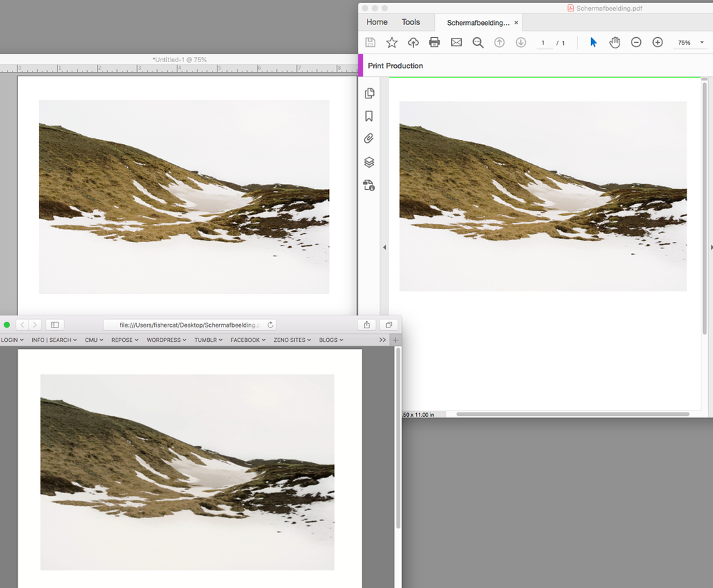
Task: Go to the Acrobat Home tab
Action: [x=376, y=22]
